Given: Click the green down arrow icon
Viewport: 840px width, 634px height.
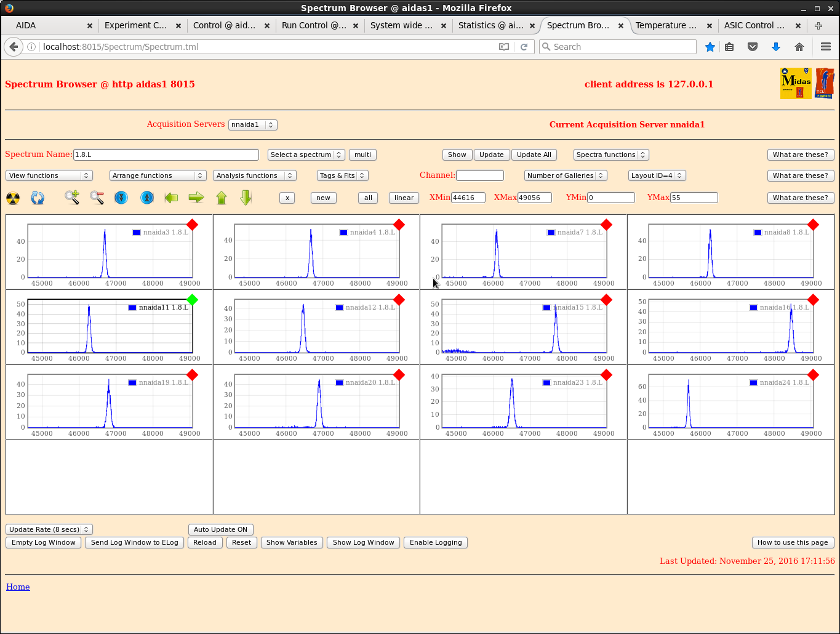Looking at the screenshot, I should pyautogui.click(x=246, y=198).
